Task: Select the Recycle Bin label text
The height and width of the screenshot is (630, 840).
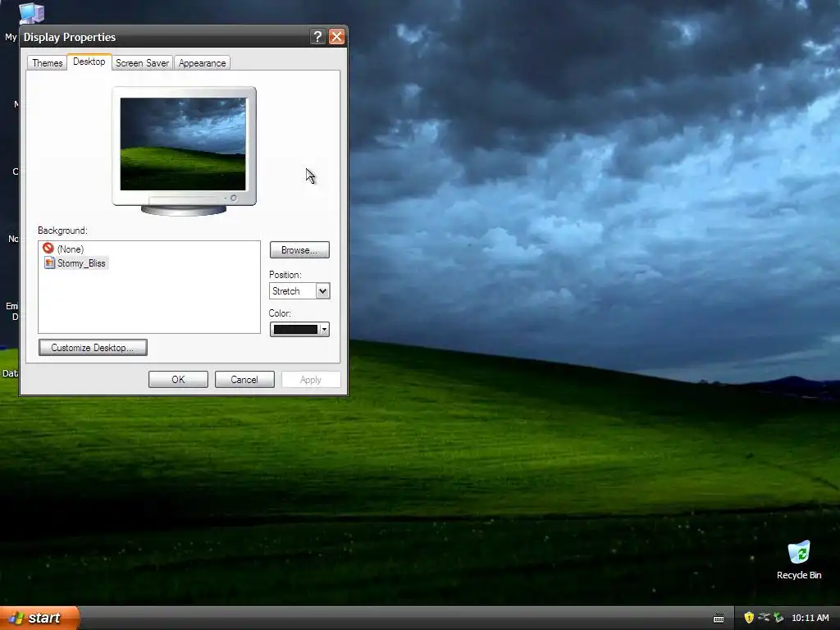Action: pos(799,575)
